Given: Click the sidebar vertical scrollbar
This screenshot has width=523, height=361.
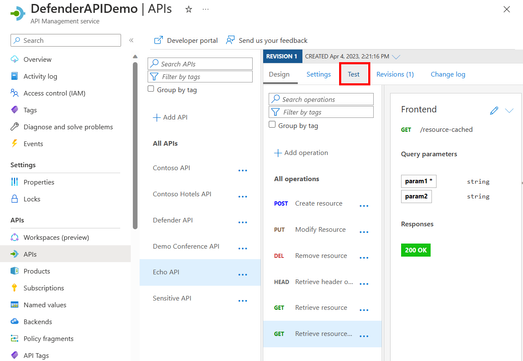Looking at the screenshot, I should click(x=135, y=145).
